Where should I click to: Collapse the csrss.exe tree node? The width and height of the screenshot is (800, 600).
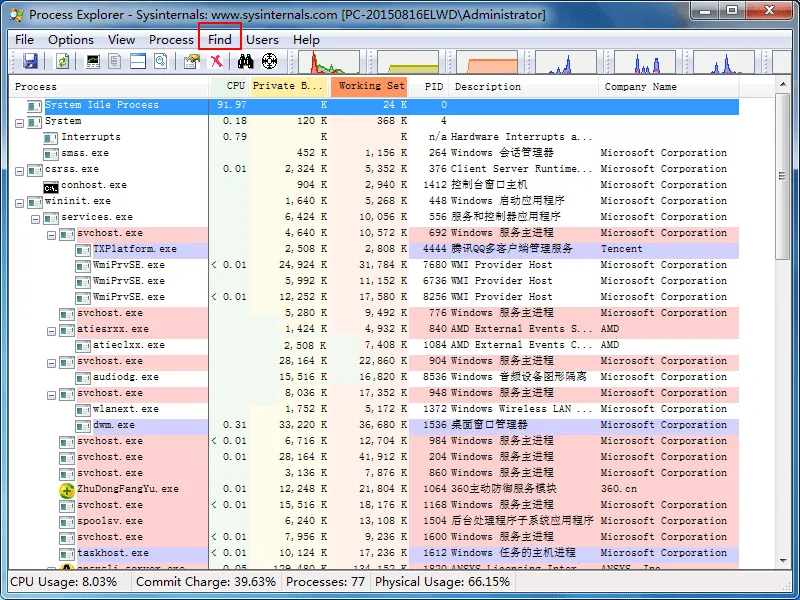pyautogui.click(x=19, y=171)
